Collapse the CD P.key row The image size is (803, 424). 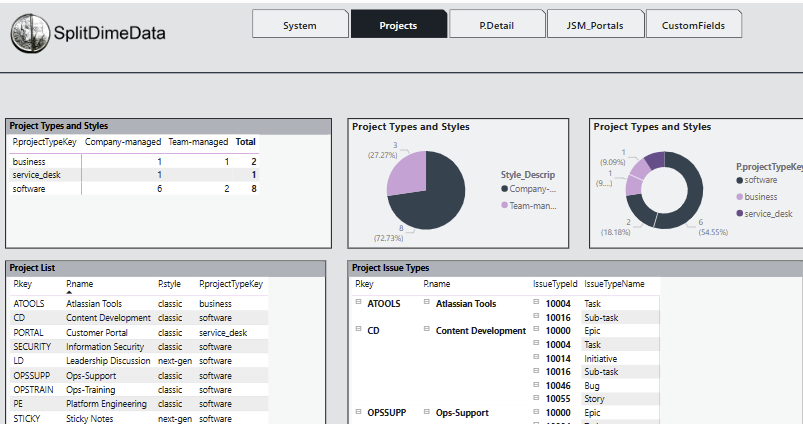pos(358,329)
